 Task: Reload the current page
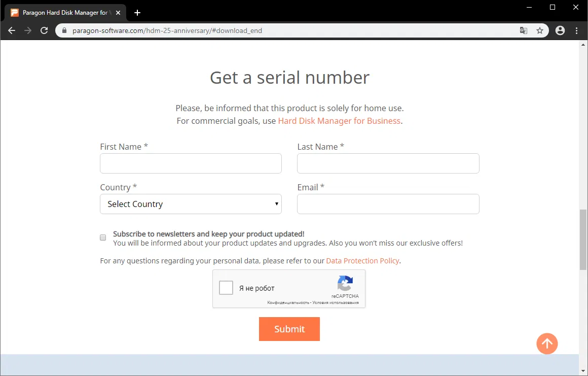44,31
